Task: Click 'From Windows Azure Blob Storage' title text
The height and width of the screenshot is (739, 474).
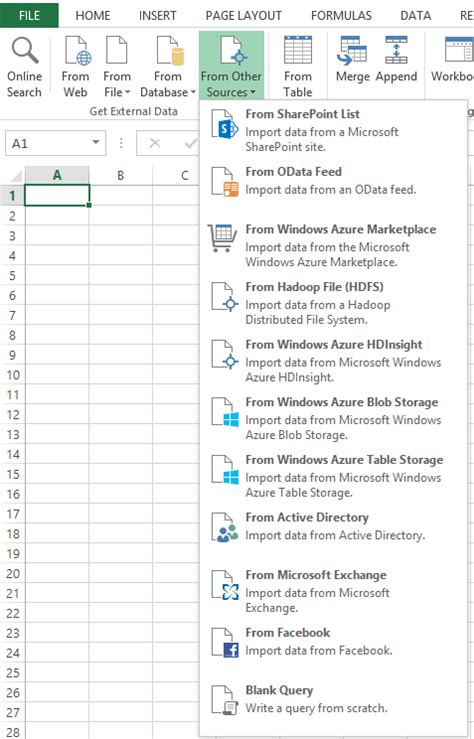Action: (x=342, y=402)
